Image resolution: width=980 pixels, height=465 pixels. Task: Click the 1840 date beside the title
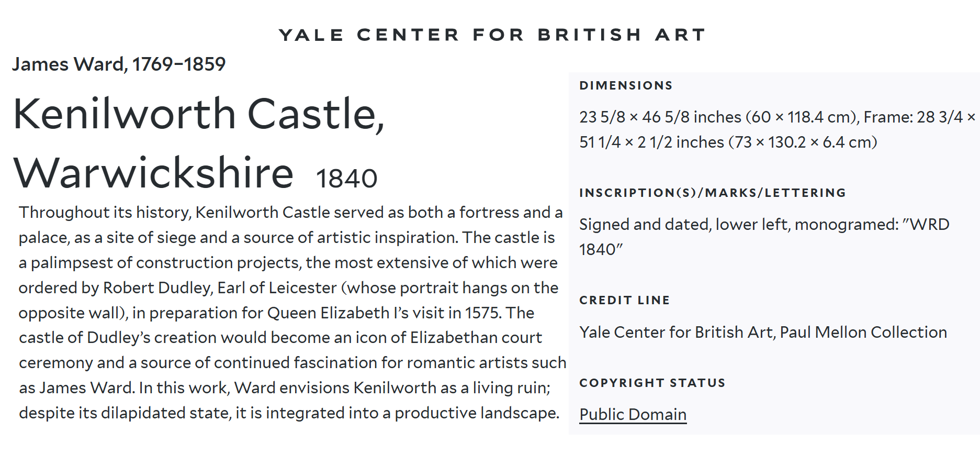[346, 179]
